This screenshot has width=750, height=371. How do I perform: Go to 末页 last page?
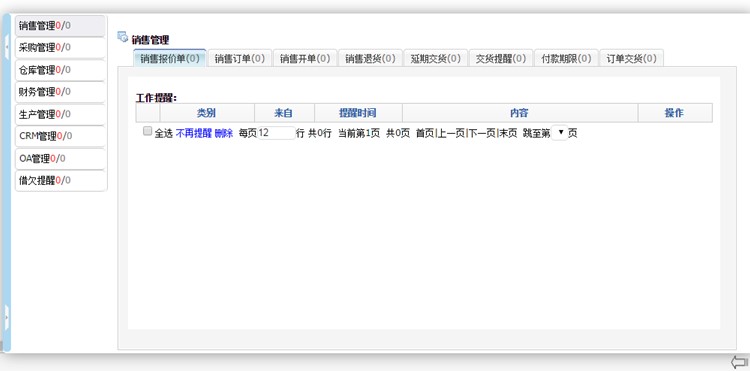(508, 133)
